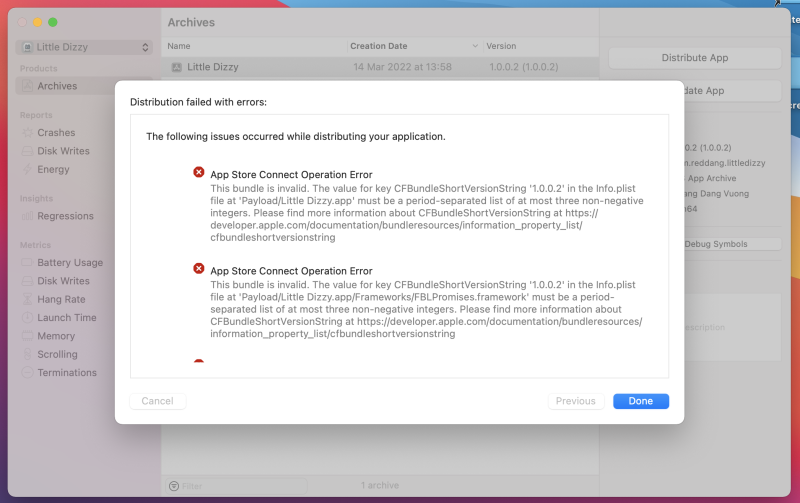Select the Little Dizzy archive row
Screen dimensions: 800x503
coord(380,67)
